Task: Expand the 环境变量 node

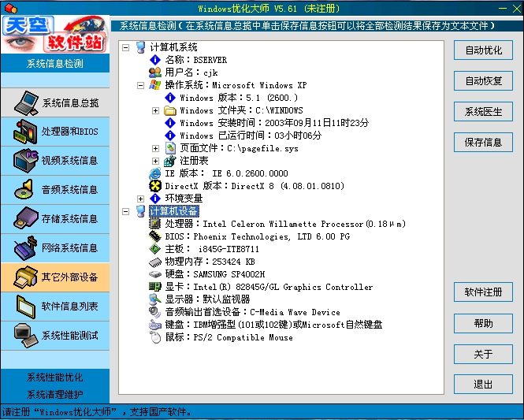Action: (x=141, y=199)
